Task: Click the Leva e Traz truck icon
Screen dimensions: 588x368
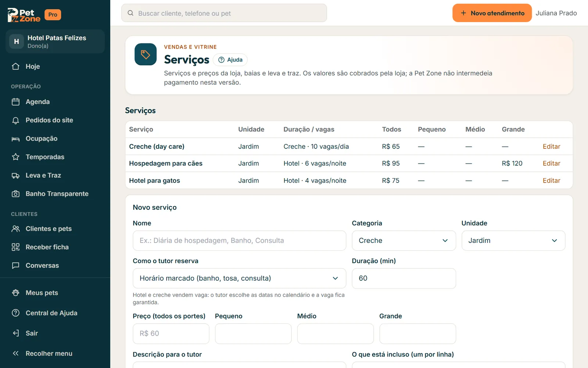Action: click(x=15, y=175)
